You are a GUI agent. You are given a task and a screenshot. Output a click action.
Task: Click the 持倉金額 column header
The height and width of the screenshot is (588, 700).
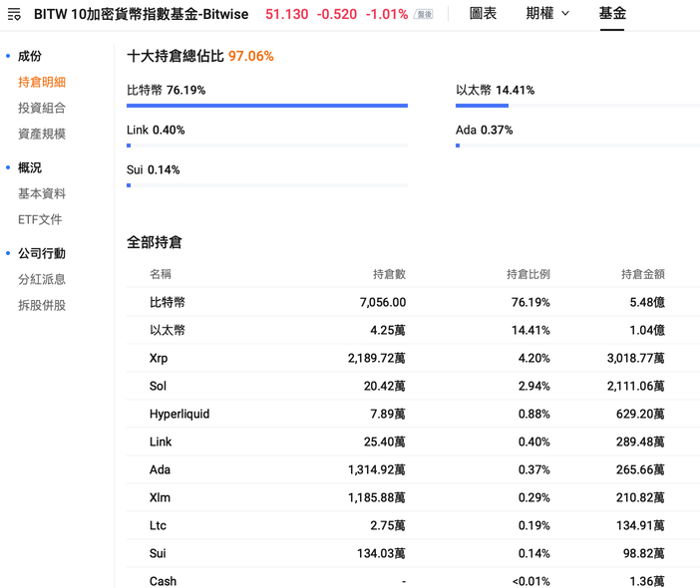click(643, 274)
